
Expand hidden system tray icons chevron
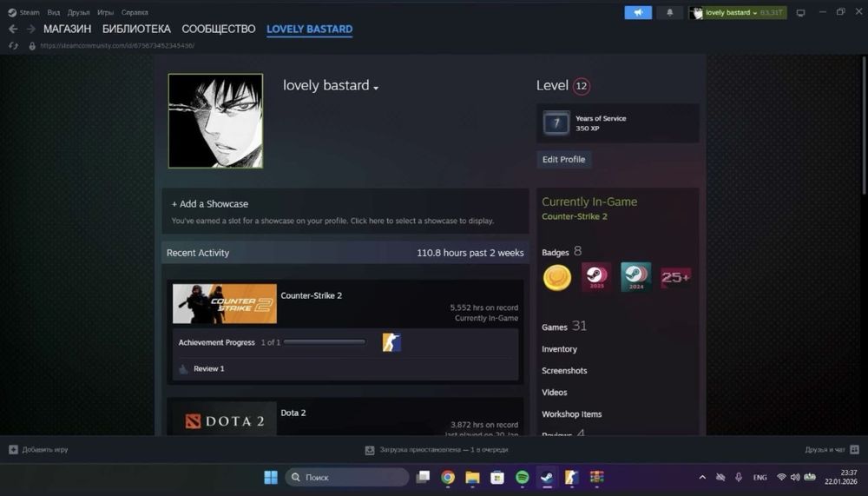[702, 477]
